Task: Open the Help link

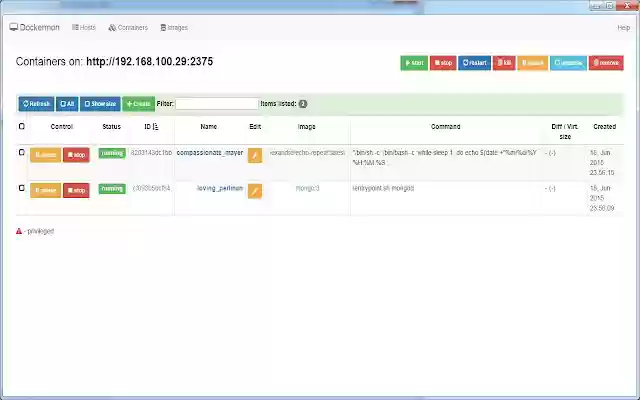Action: (x=623, y=27)
